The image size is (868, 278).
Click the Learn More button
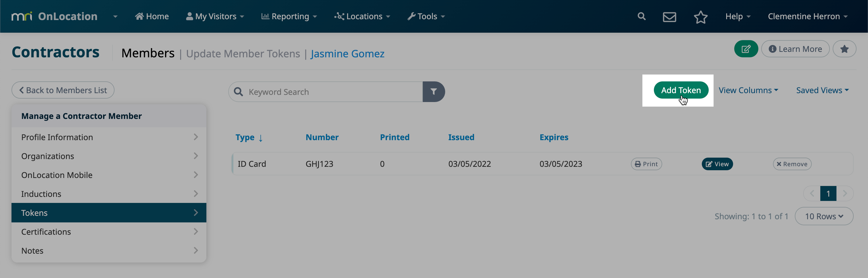coord(795,49)
